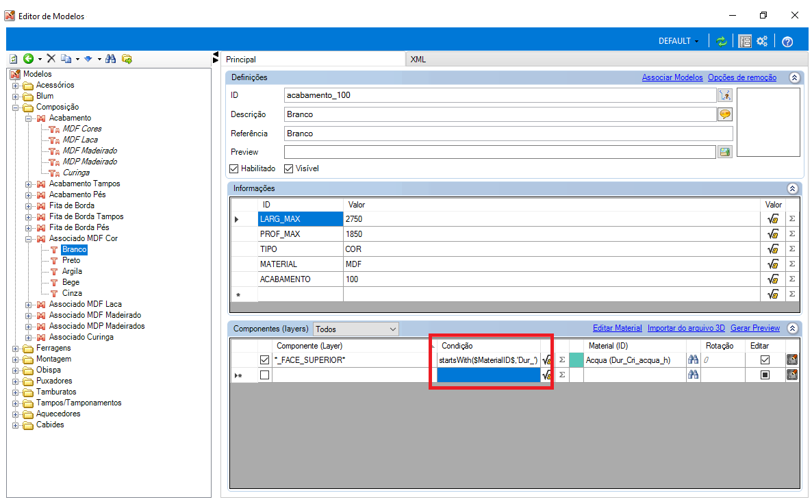Open formula editor for PROF_MAX row

click(x=773, y=234)
